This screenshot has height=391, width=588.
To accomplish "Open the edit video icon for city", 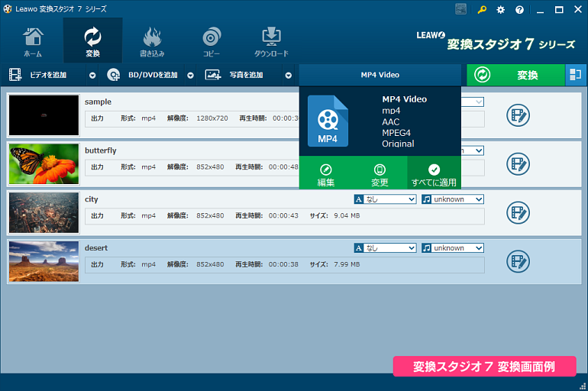I will click(x=518, y=213).
